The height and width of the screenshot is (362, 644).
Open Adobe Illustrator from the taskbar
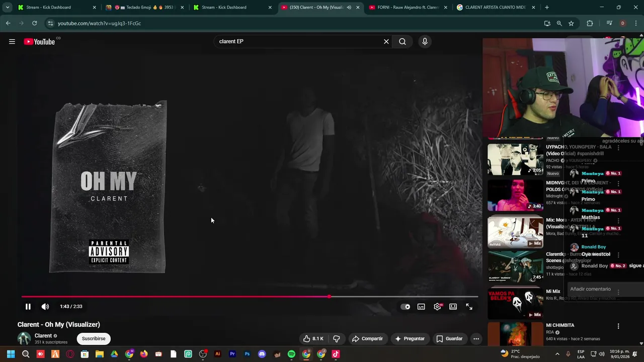217,354
